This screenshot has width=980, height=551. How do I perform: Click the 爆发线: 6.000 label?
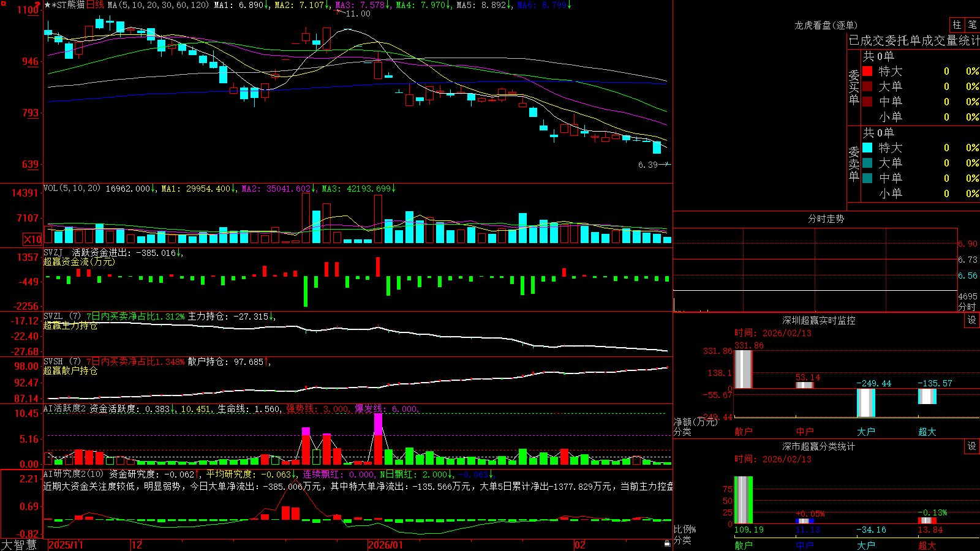coord(387,408)
